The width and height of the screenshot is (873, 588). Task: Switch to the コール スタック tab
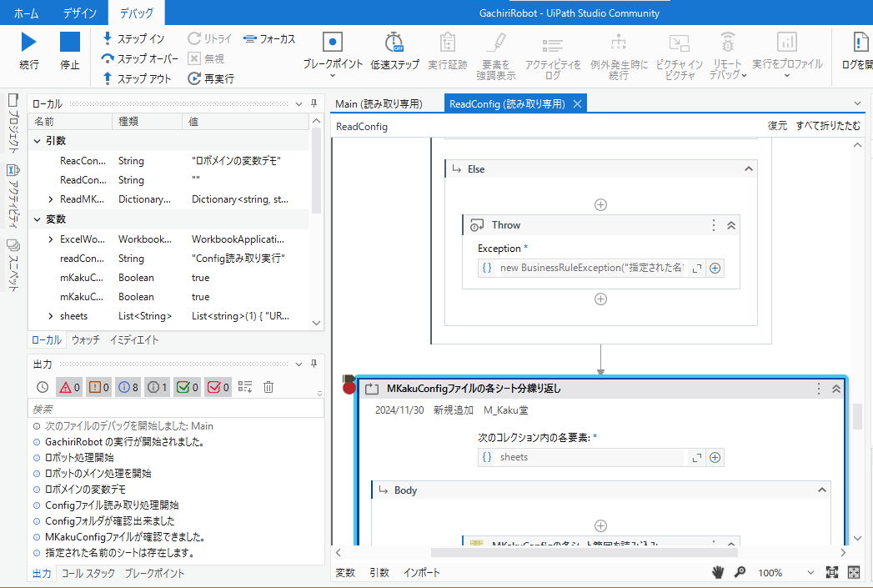click(88, 573)
